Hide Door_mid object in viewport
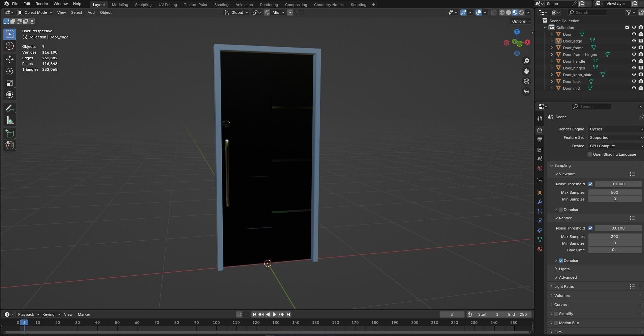 [x=634, y=88]
